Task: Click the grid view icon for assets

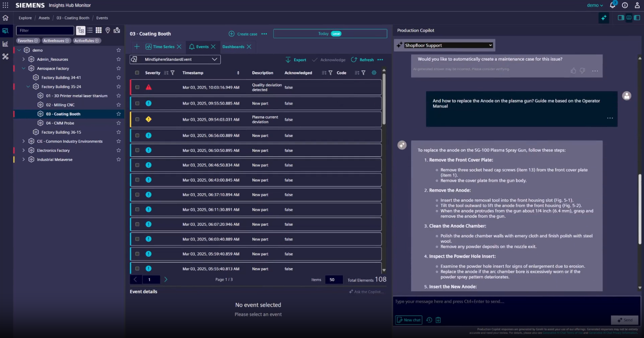Action: [x=99, y=30]
